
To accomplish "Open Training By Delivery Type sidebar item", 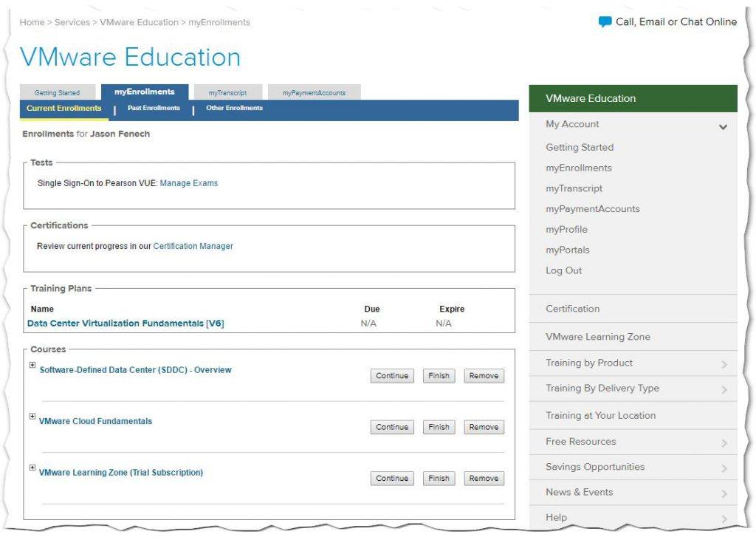I will (x=633, y=389).
